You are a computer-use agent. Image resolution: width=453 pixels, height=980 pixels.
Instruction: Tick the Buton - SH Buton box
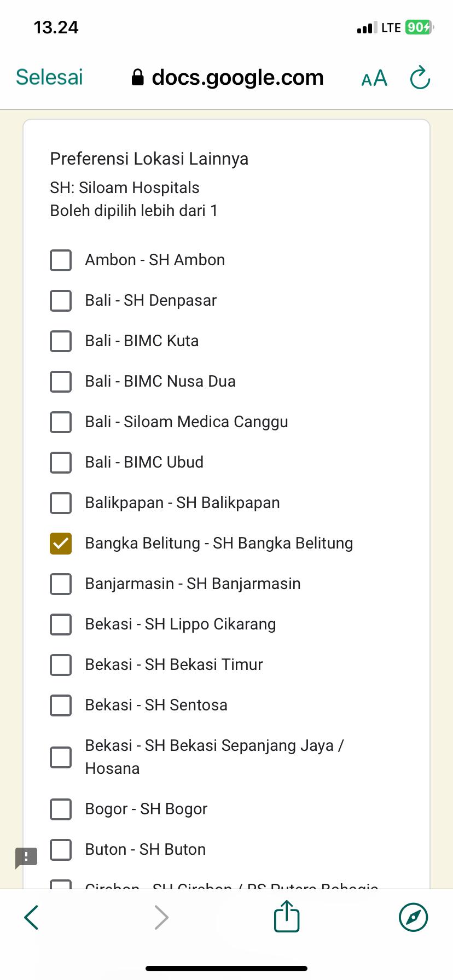61,849
